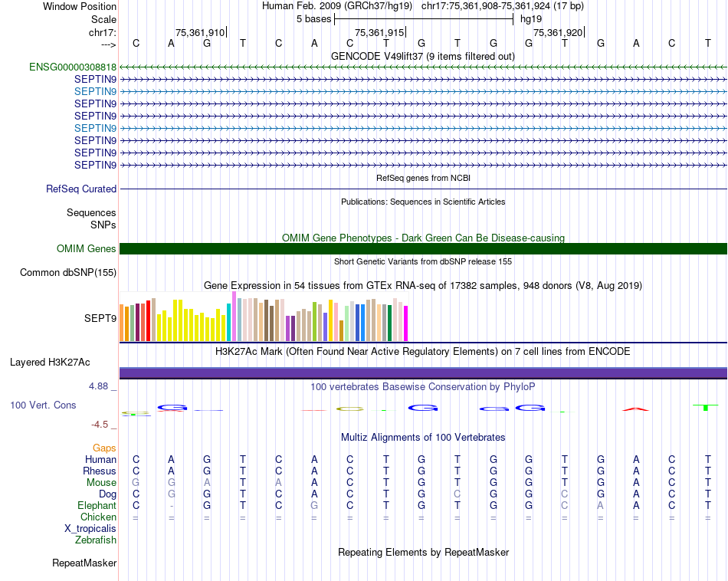
Task: Select the Rhesus alignment row label
Action: (100, 471)
